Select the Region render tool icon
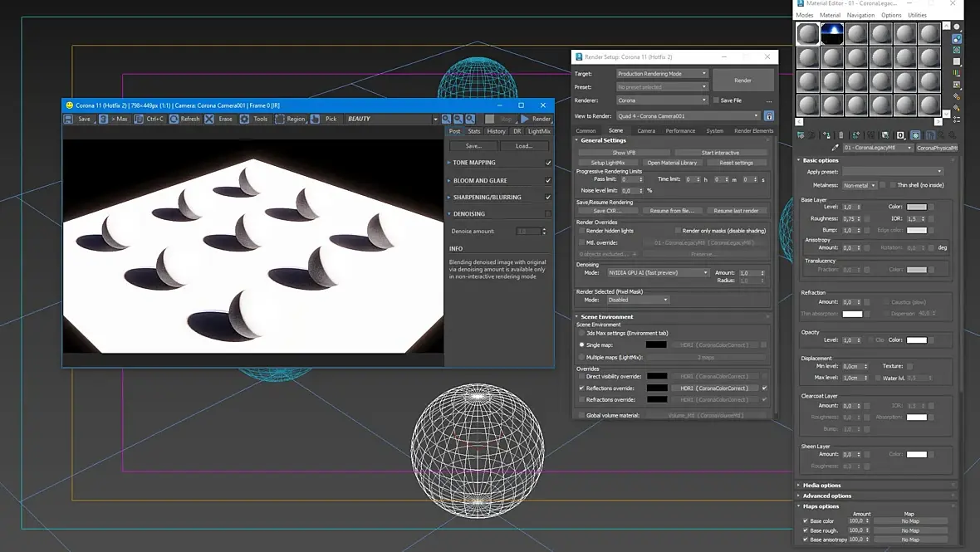980x552 pixels. pos(280,119)
